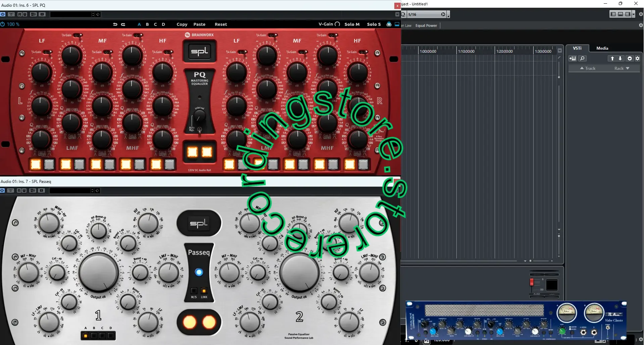Show previous instrument up arrow in VSTi rack
This screenshot has width=644, height=345.
coord(612,58)
